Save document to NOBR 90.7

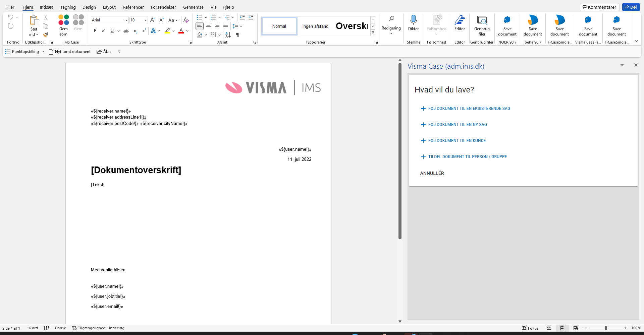tap(507, 25)
